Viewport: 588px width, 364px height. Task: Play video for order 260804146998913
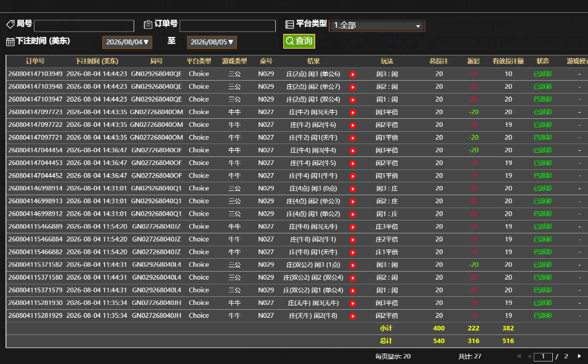tap(353, 201)
